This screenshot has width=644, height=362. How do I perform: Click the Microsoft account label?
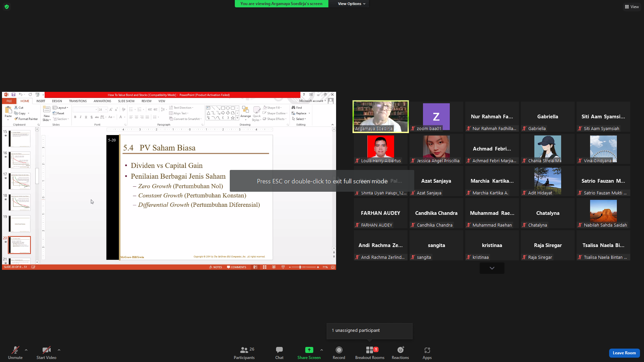[311, 101]
